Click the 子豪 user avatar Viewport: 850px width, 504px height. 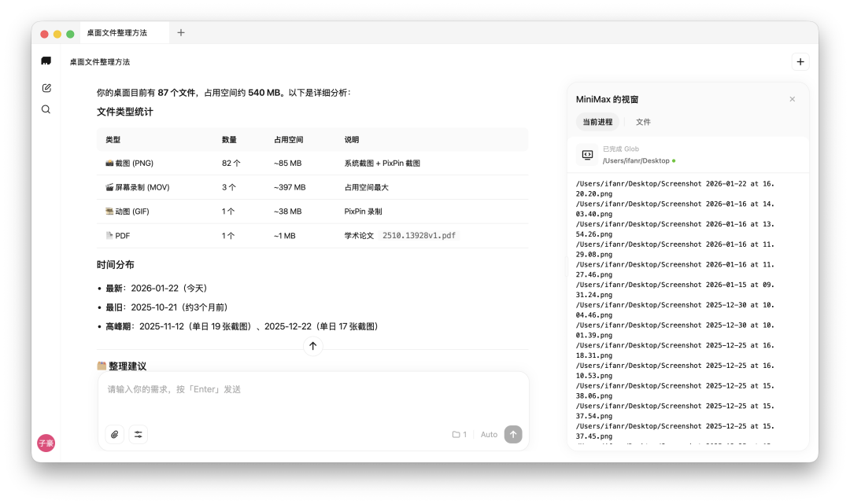point(46,443)
